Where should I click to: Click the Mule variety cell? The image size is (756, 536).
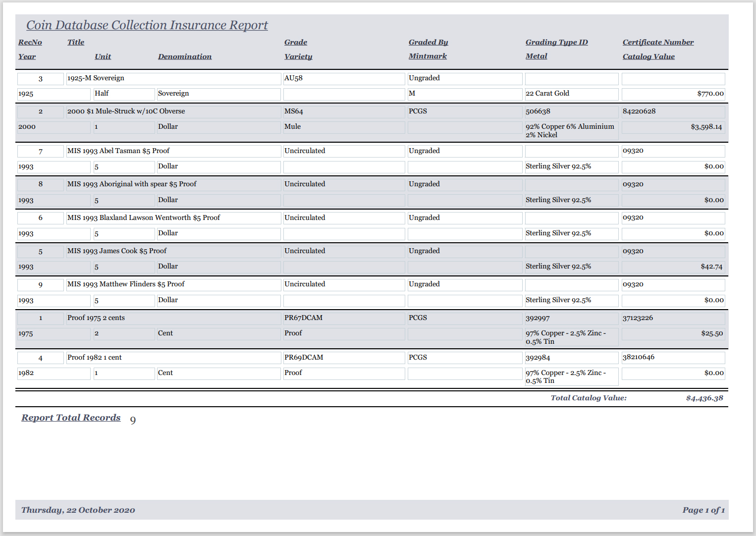[344, 127]
